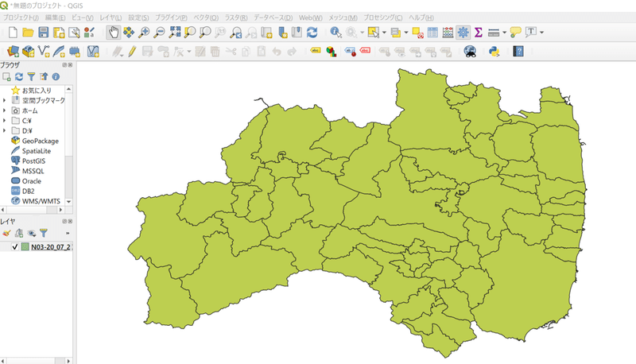Click the browser panel filter funnel icon
This screenshot has width=636, height=364.
[x=31, y=76]
